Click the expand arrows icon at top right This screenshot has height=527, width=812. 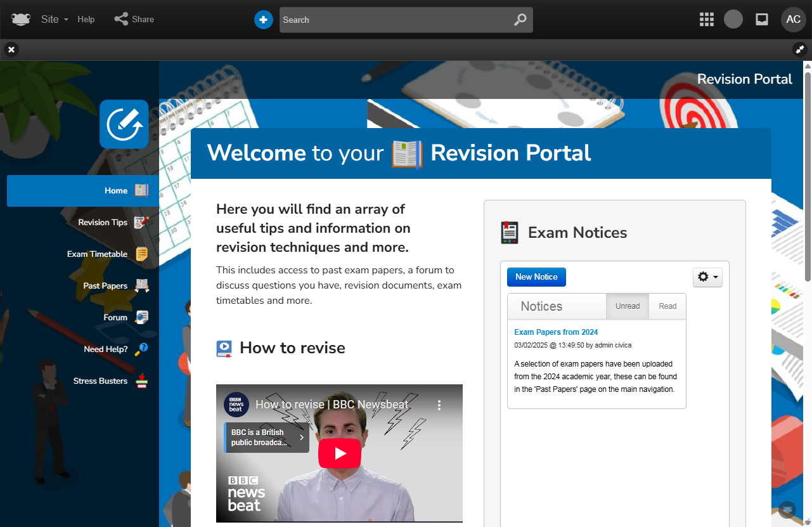pos(800,49)
